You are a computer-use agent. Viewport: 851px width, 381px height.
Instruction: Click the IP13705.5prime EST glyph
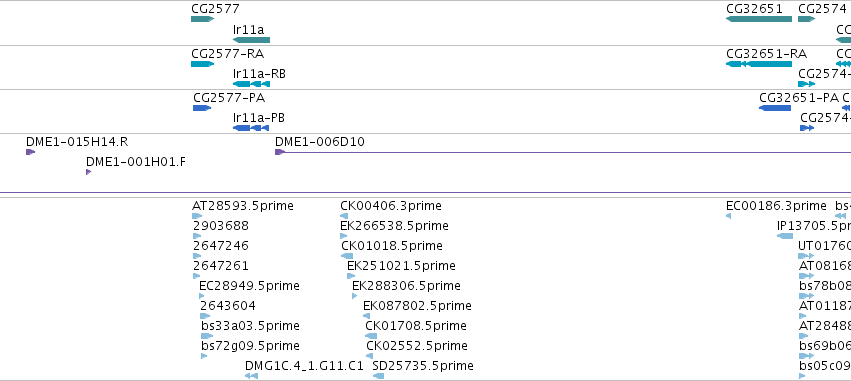pyautogui.click(x=785, y=236)
